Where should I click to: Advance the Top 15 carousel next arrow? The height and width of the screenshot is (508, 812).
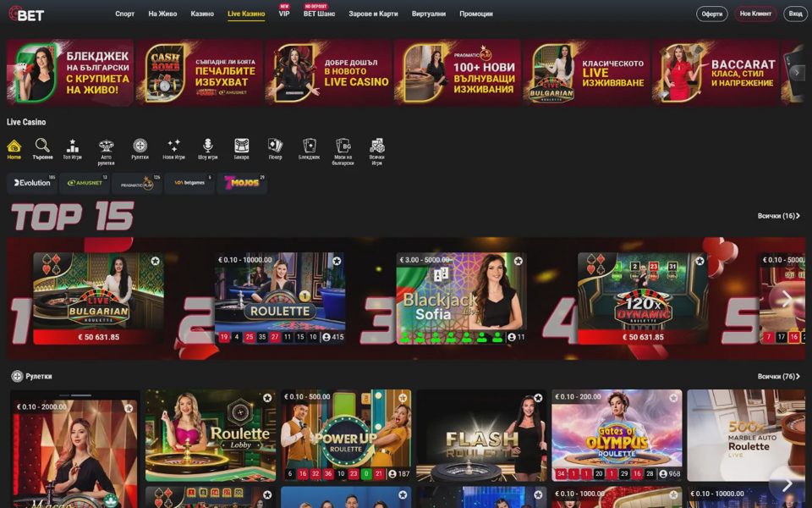point(786,299)
